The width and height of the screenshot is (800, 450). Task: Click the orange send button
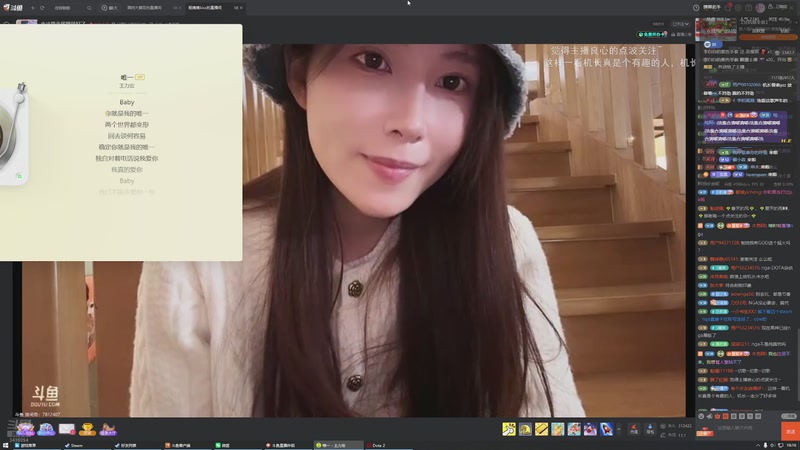[790, 431]
